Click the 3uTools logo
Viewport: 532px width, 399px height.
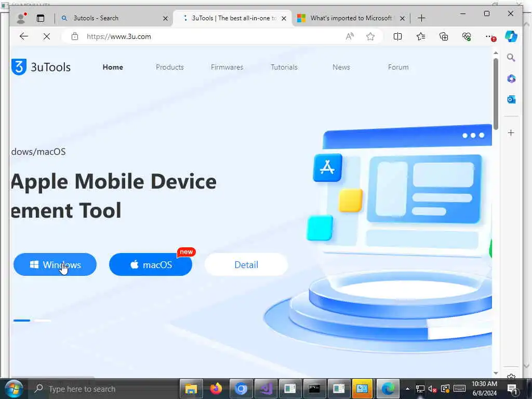point(41,67)
